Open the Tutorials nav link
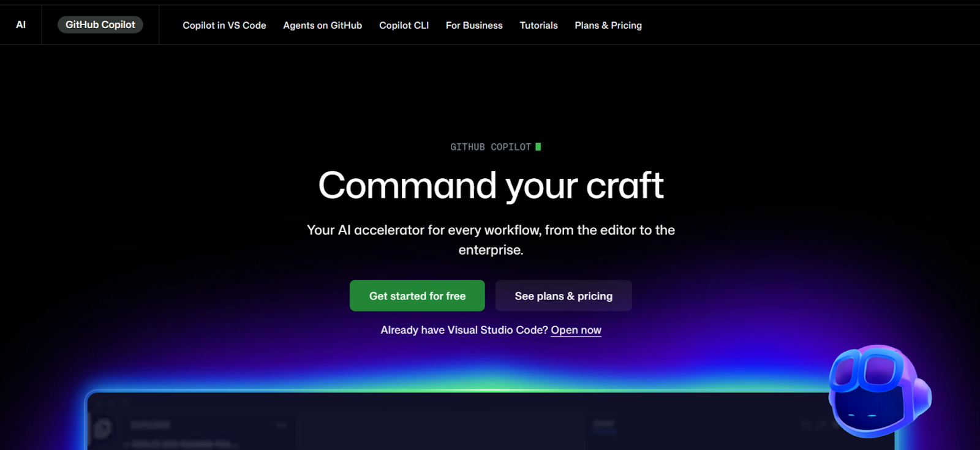Viewport: 980px width, 450px height. tap(538, 25)
